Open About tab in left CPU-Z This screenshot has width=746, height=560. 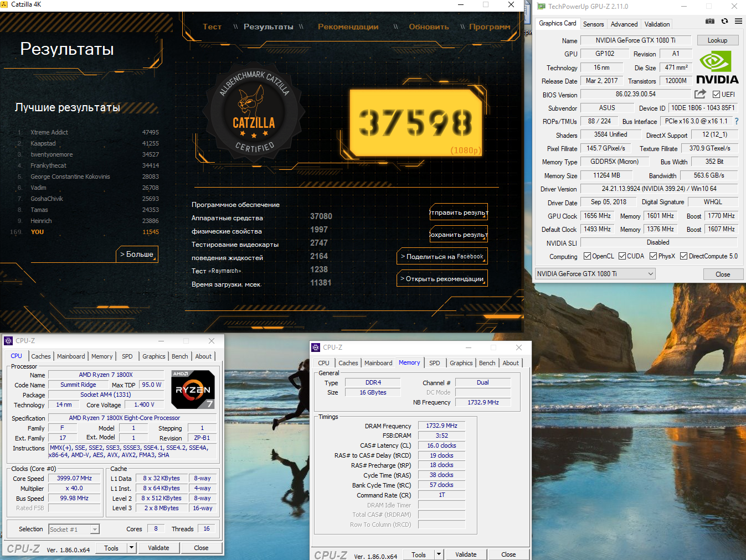click(x=203, y=356)
